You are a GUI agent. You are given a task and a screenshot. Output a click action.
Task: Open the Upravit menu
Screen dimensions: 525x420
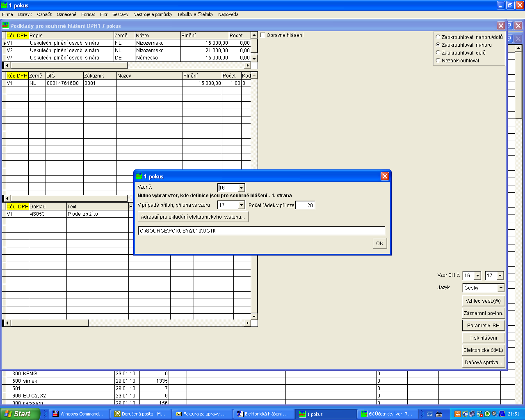(25, 14)
